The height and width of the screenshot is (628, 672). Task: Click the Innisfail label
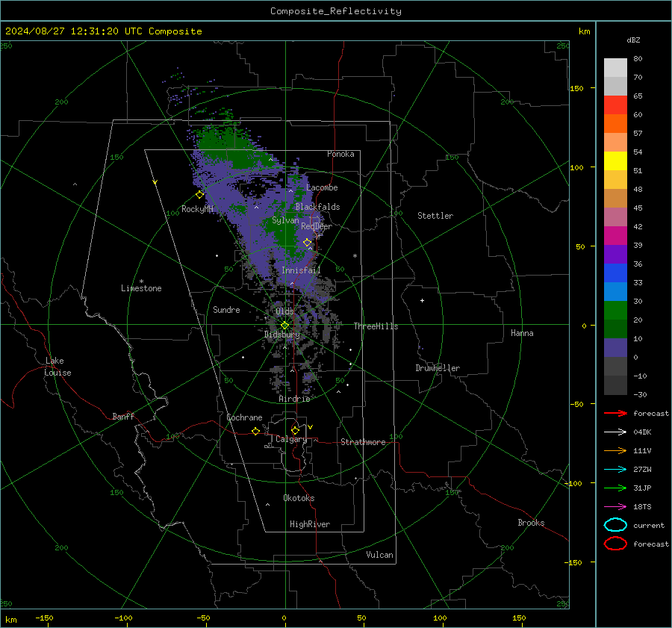[x=301, y=270]
